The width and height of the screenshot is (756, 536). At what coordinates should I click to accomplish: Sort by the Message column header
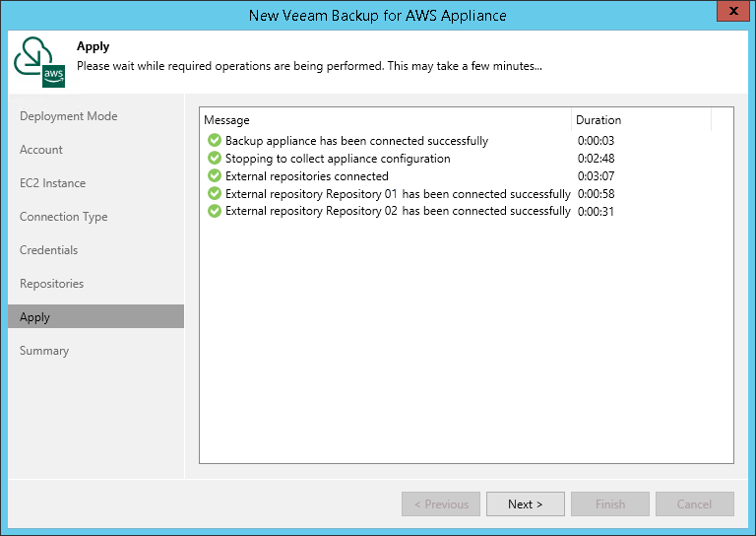[385, 120]
